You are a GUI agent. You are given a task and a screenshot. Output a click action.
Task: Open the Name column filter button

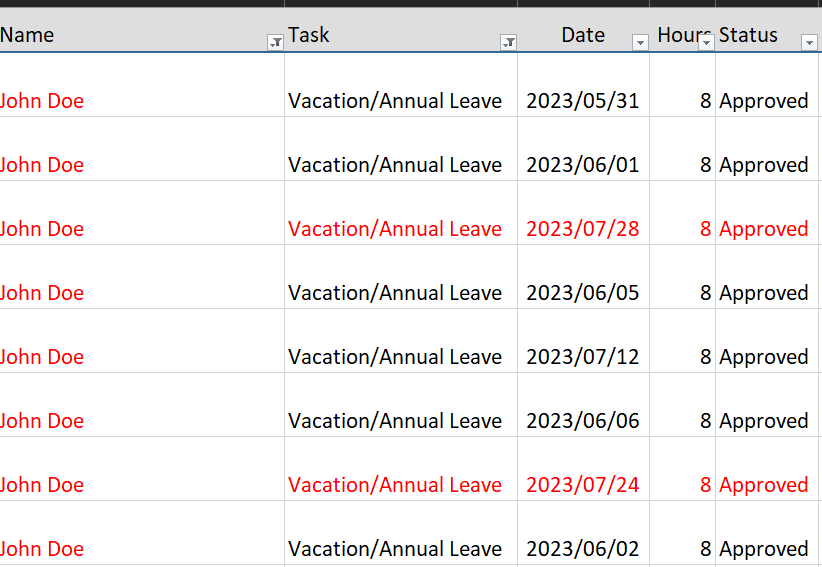point(275,42)
